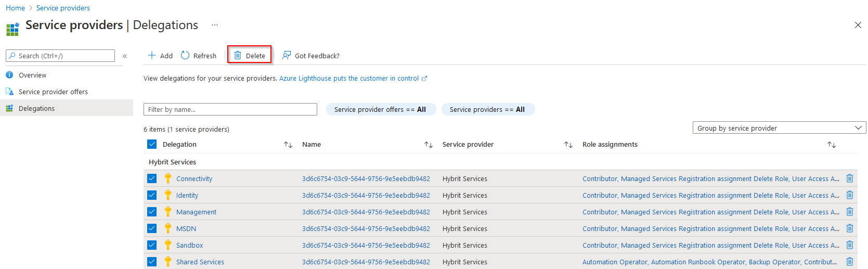868x269 pixels.
Task: Open the Identity delegation link
Action: coord(187,195)
